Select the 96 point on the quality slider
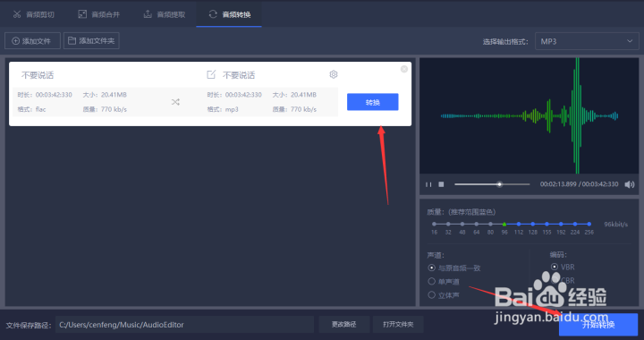The width and height of the screenshot is (644, 340). coord(504,225)
